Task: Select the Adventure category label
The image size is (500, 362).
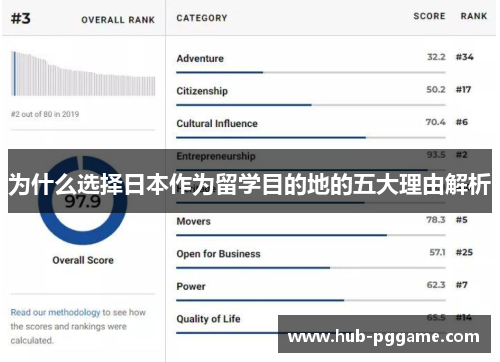Action: [x=200, y=58]
